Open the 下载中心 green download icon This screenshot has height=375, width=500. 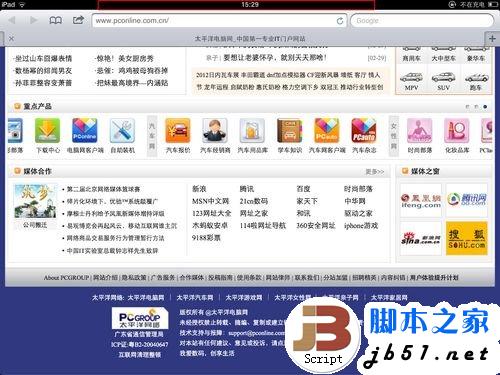[x=48, y=131]
